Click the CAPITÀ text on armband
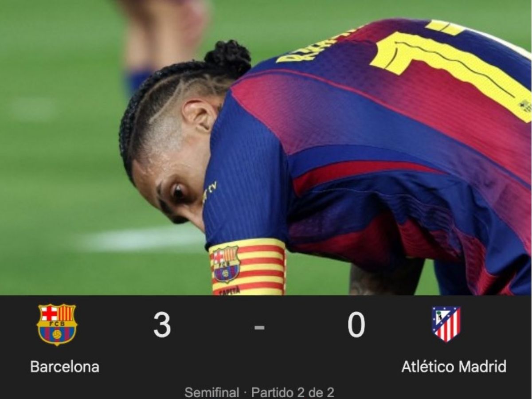Screen dimensions: 532x399 229,291
